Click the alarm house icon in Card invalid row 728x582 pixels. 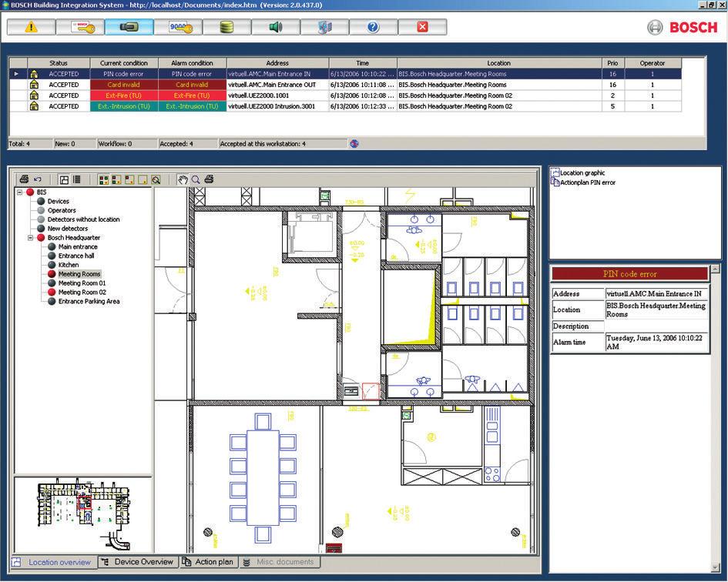(x=34, y=85)
